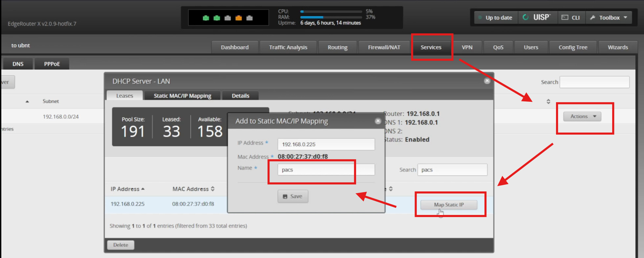The image size is (644, 258).
Task: Click the Subnet column sort arrow
Action: (27, 101)
